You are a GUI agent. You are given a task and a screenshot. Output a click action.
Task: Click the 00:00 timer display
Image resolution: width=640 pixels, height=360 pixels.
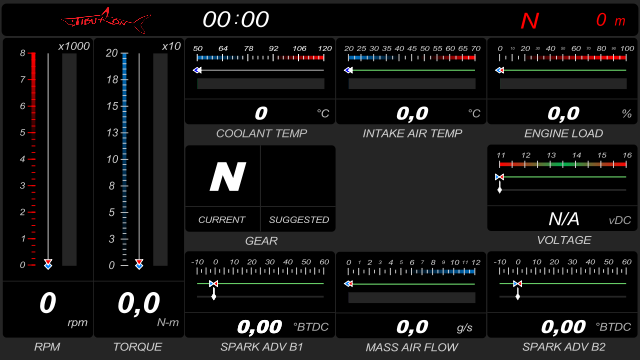click(236, 20)
